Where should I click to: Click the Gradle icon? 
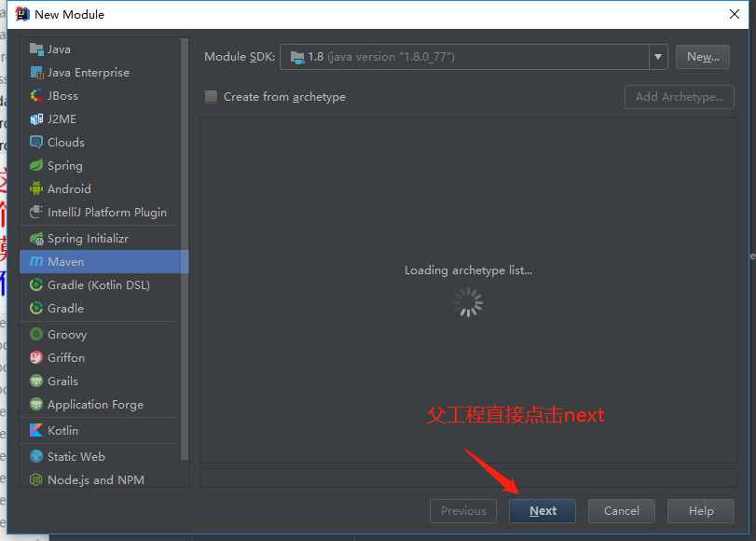click(x=36, y=308)
